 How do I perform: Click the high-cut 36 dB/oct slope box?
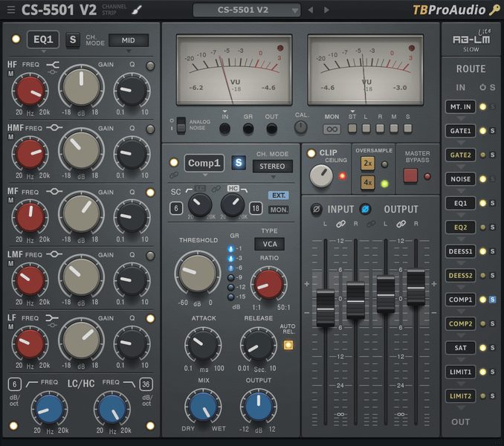(146, 384)
